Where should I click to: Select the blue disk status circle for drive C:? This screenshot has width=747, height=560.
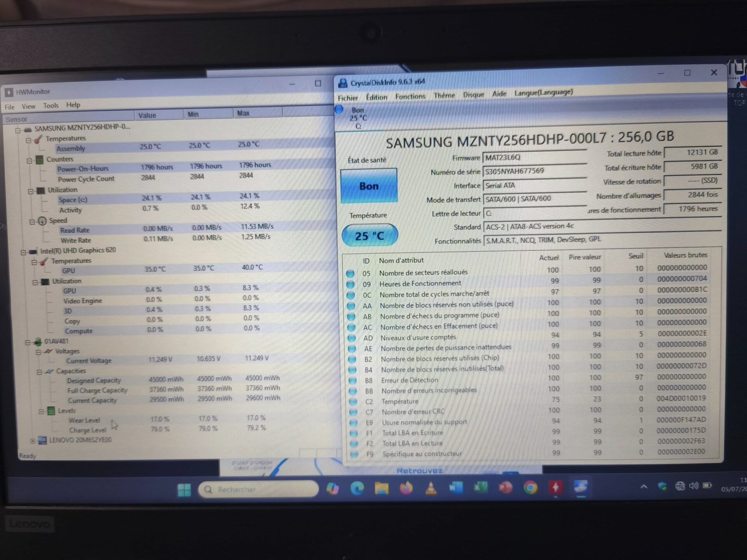click(x=339, y=110)
